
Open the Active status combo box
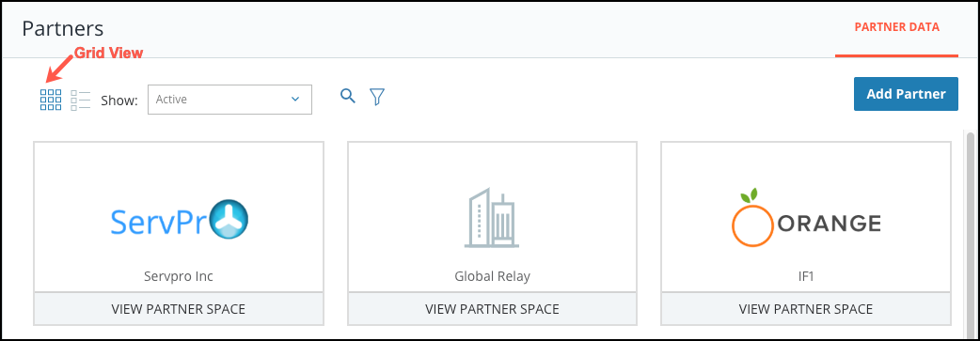click(x=229, y=100)
